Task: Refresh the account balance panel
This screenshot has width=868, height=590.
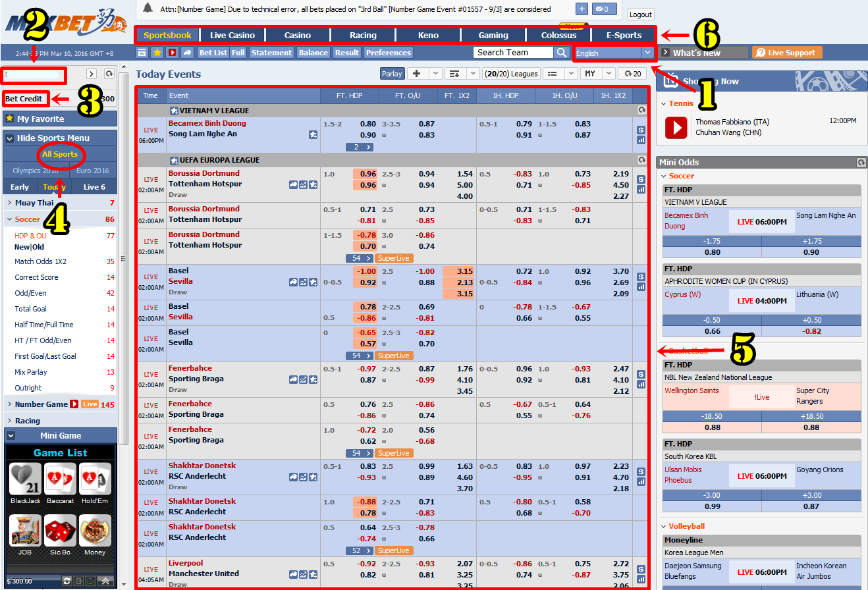Action: [x=109, y=74]
